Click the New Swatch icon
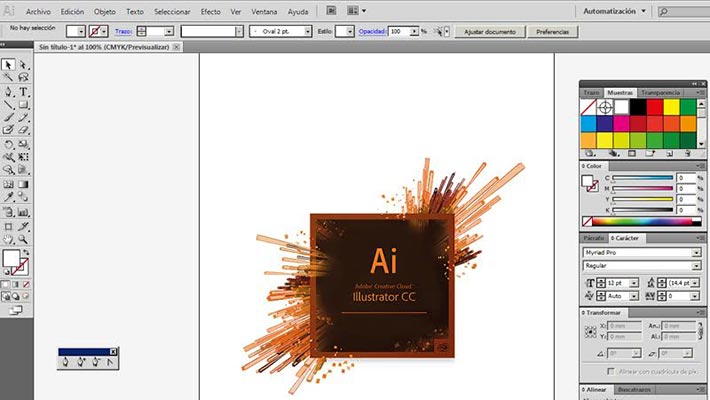The image size is (710, 400). coord(669,154)
